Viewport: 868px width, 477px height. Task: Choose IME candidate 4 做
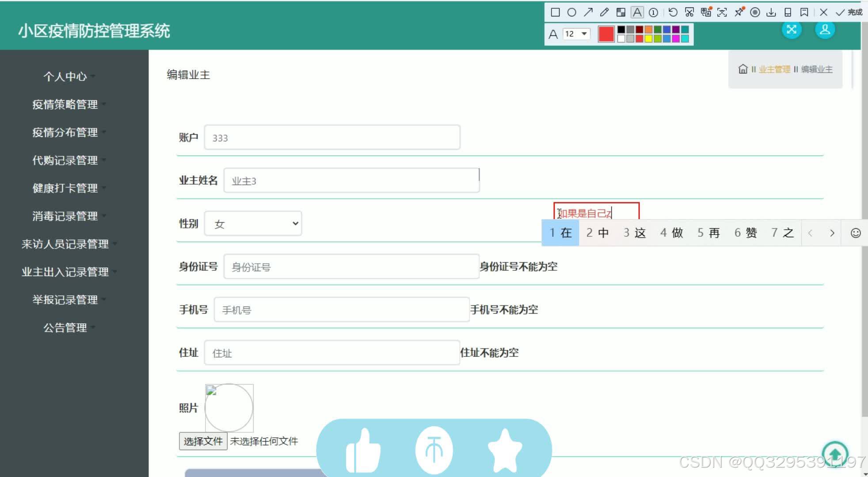(671, 233)
